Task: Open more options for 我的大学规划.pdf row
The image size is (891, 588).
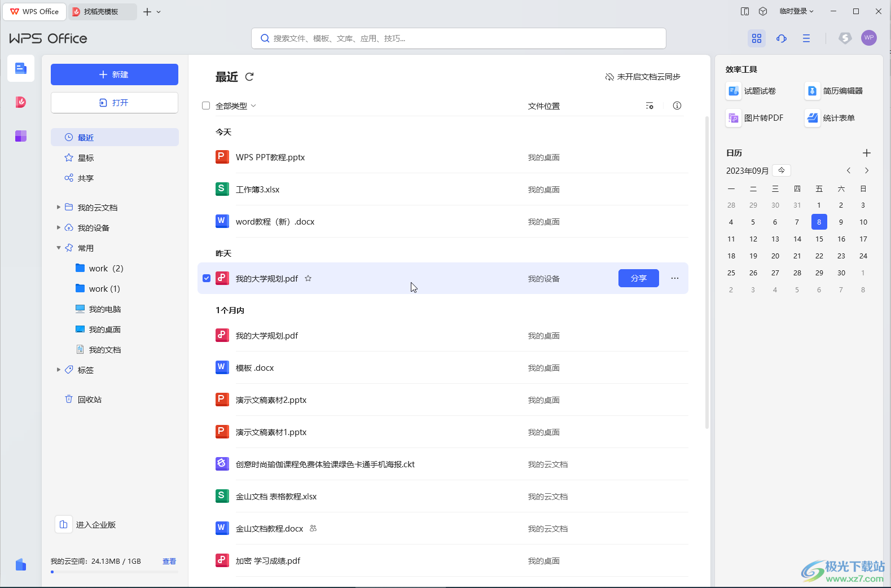Action: click(x=675, y=278)
